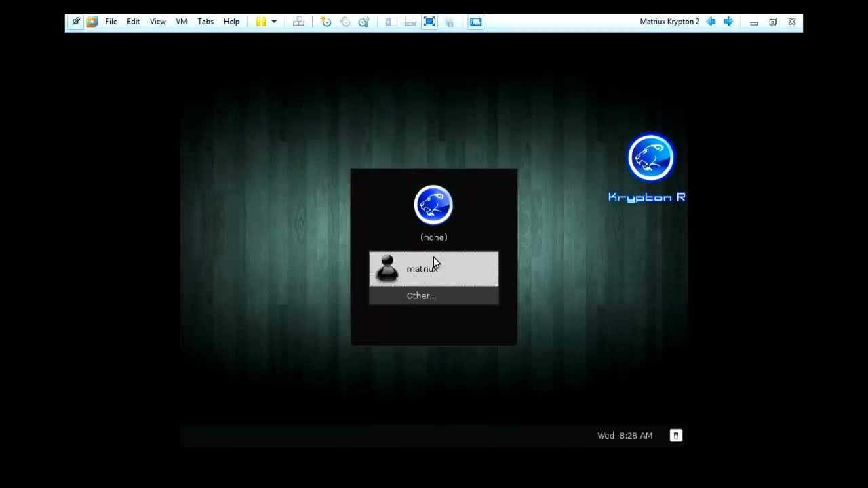Viewport: 868px width, 488px height.
Task: Click the pin toolbar icon
Action: [76, 22]
